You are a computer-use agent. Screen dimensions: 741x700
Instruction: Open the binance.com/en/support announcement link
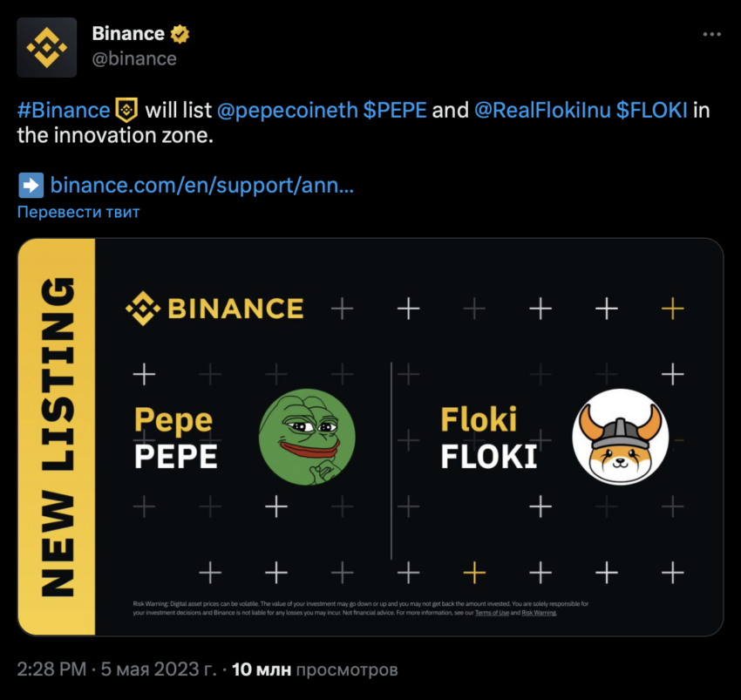tap(201, 185)
